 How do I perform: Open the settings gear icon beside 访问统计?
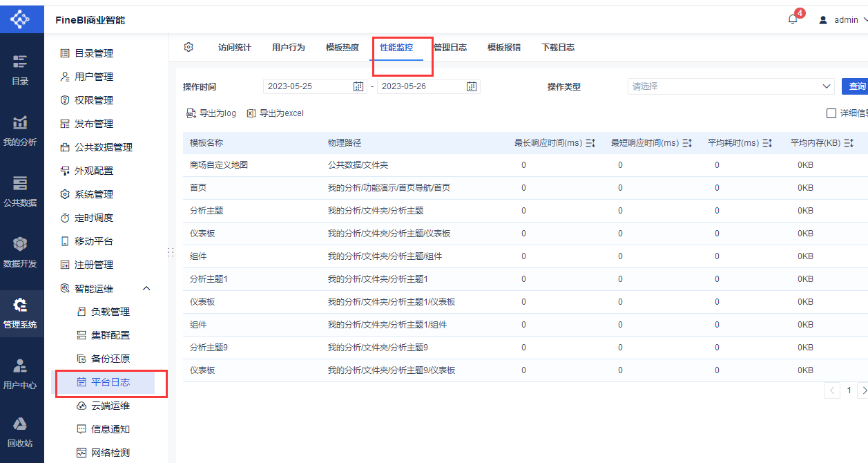tap(189, 47)
